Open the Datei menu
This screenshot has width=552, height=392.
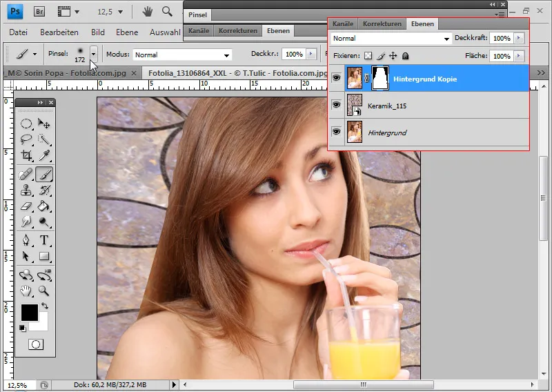click(19, 32)
